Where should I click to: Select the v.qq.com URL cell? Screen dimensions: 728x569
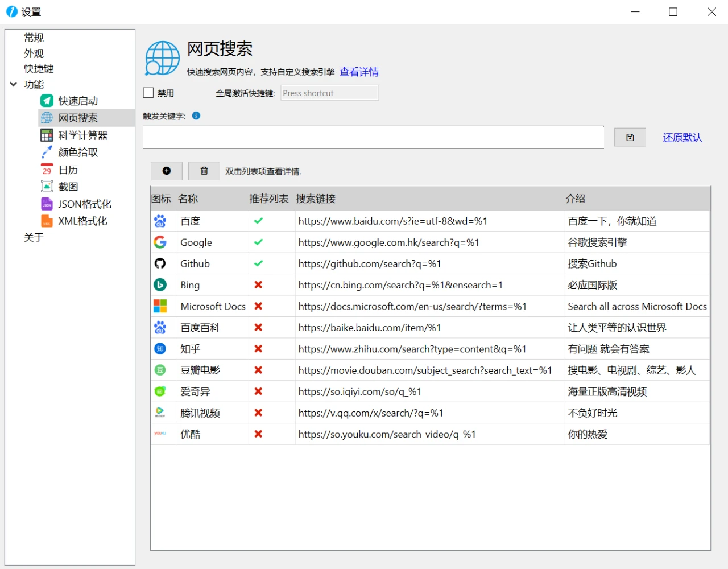pos(430,413)
